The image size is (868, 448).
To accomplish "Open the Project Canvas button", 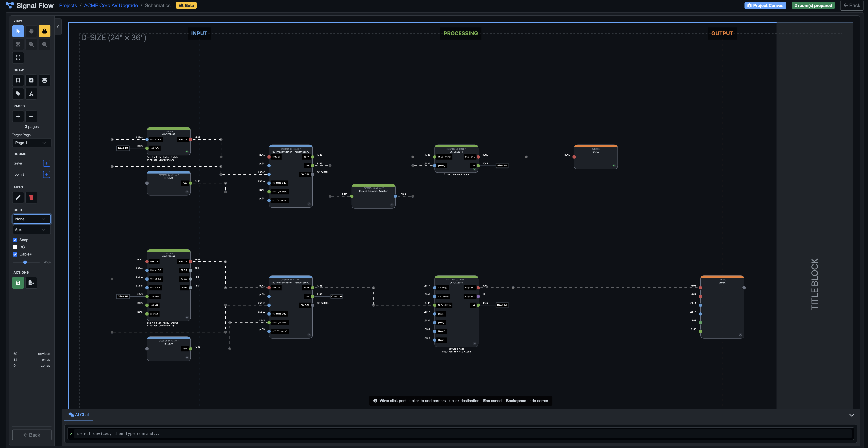I will click(765, 5).
